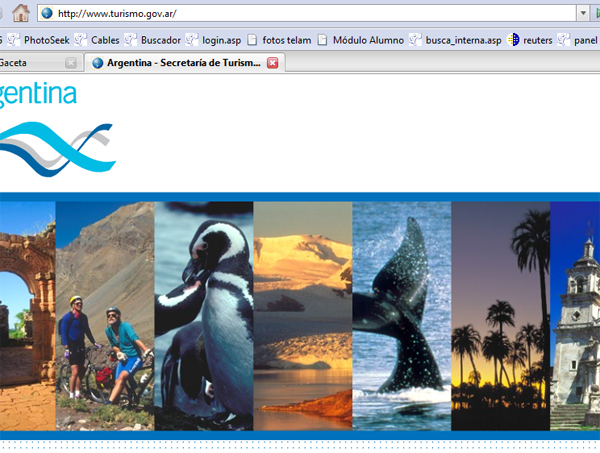Open the Buscador bookmark
Viewport: 600px width, 453px height.
[x=150, y=40]
